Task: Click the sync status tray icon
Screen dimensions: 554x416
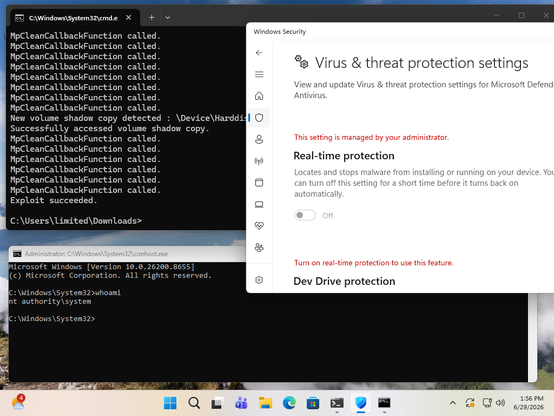Action: 470,403
